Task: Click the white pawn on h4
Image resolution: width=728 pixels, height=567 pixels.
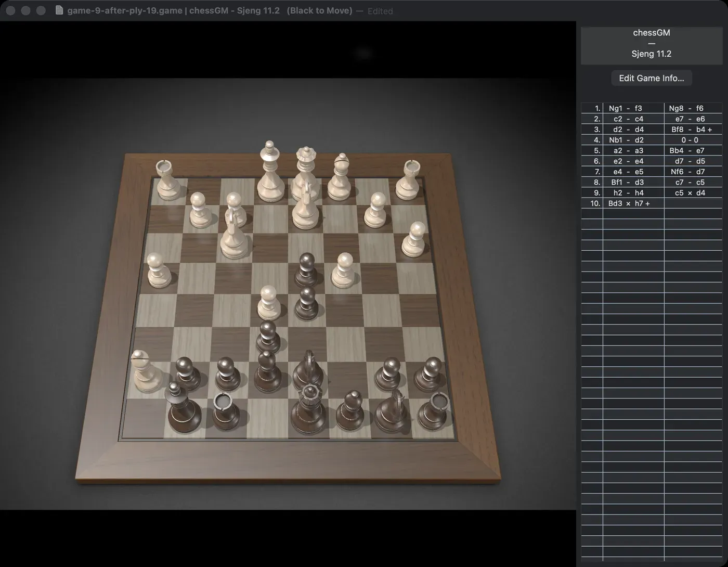Action: tap(158, 270)
